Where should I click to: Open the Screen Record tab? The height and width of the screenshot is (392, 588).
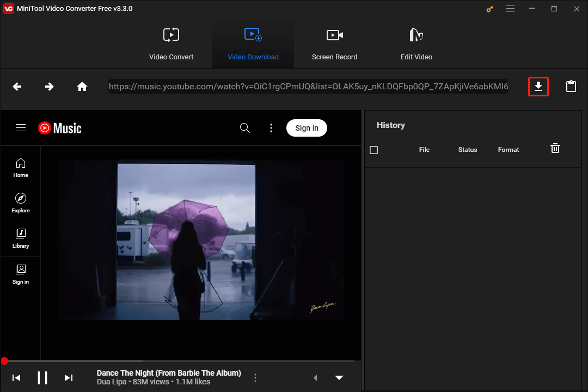[x=334, y=45]
